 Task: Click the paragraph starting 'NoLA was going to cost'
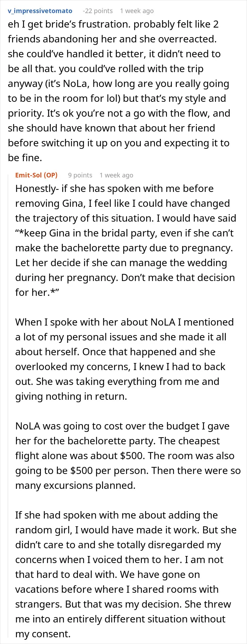click(x=128, y=456)
